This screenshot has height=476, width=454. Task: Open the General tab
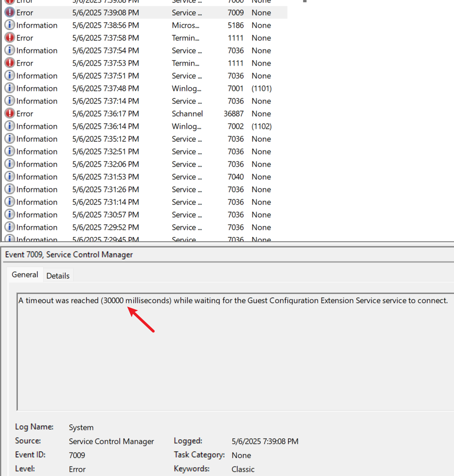click(25, 274)
